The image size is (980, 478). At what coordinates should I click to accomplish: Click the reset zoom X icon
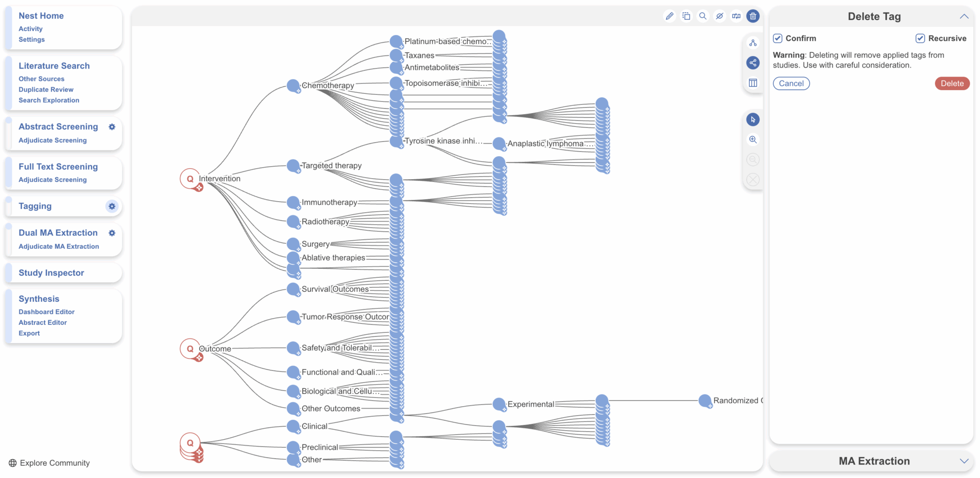(x=753, y=180)
